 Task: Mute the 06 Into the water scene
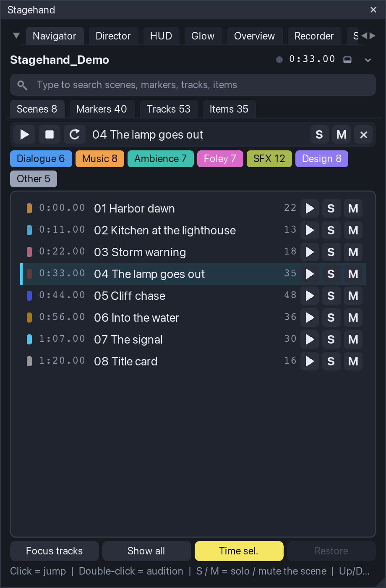[x=353, y=318]
